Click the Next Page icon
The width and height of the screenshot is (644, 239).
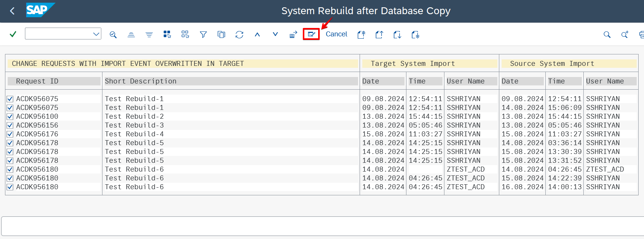[397, 35]
